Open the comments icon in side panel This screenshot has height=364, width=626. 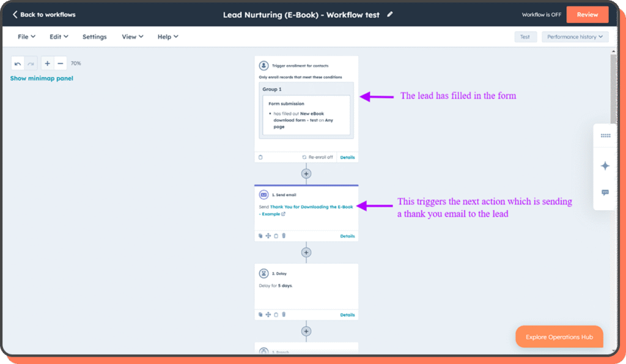click(605, 192)
